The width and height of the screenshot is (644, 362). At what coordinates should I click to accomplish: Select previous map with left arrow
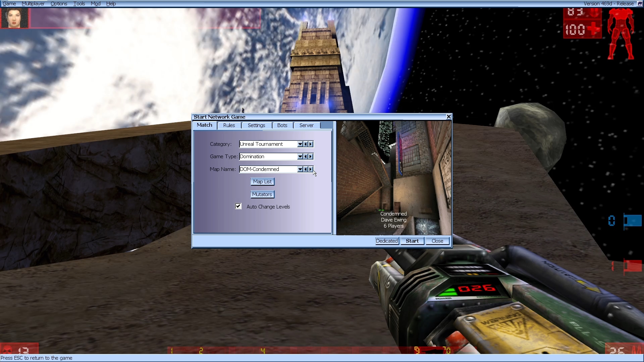coord(306,169)
